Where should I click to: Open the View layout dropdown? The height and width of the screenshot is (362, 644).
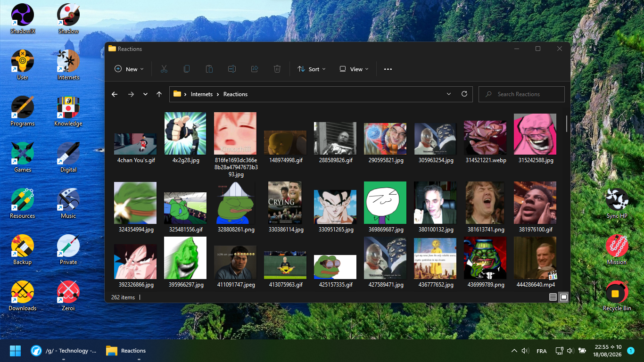[354, 69]
